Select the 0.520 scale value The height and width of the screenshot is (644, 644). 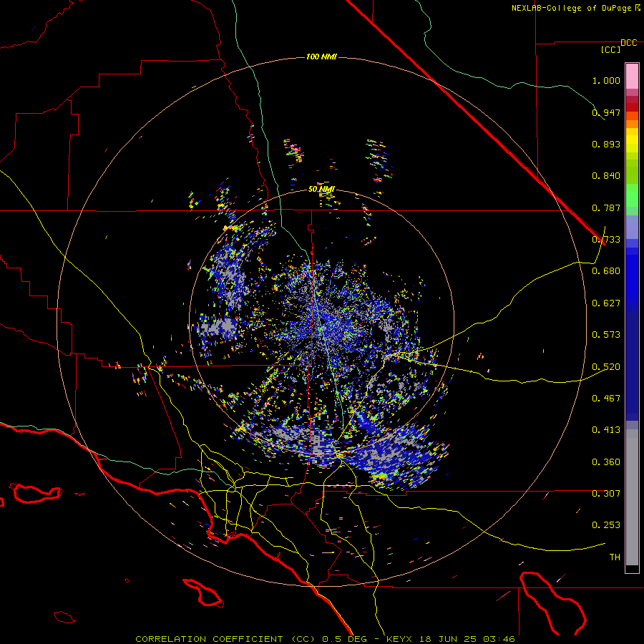click(x=606, y=367)
